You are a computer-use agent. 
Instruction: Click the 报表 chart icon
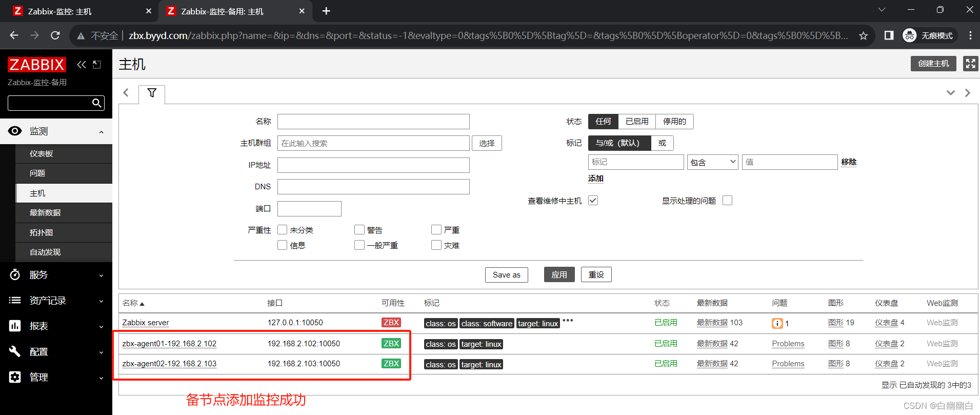coord(15,326)
